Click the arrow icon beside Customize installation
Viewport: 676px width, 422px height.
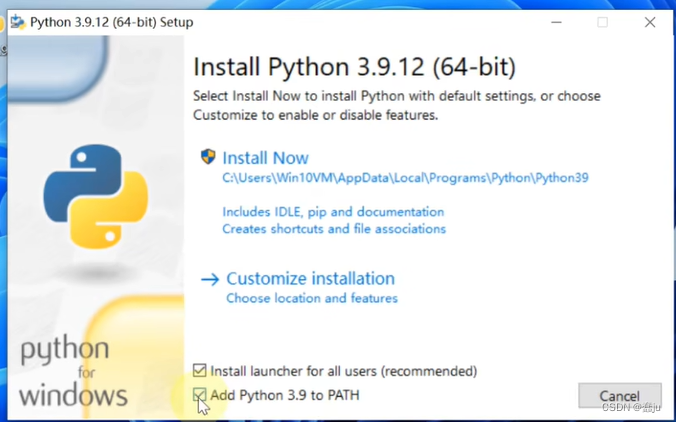pos(210,279)
